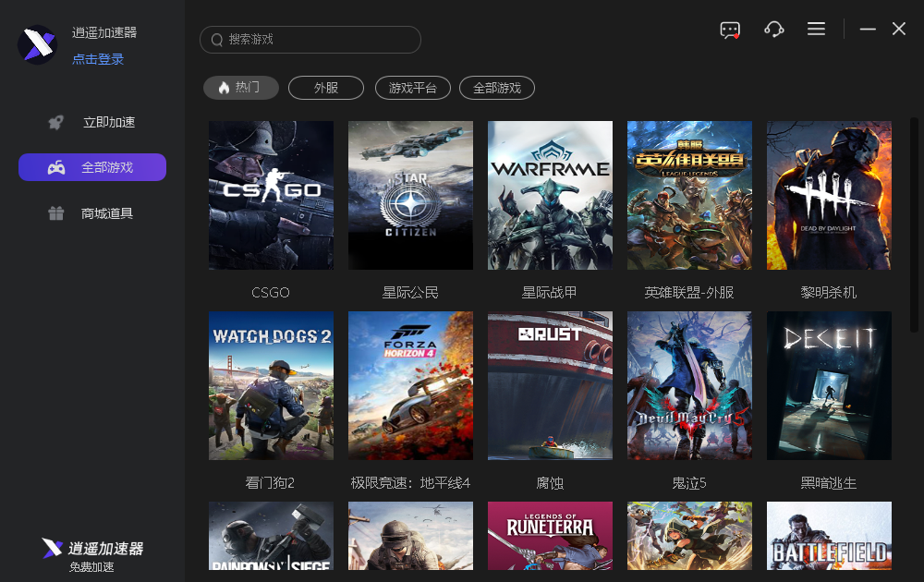Select the Devil May Cry 5 cover
Viewport: 924px width, 582px height.
(689, 386)
